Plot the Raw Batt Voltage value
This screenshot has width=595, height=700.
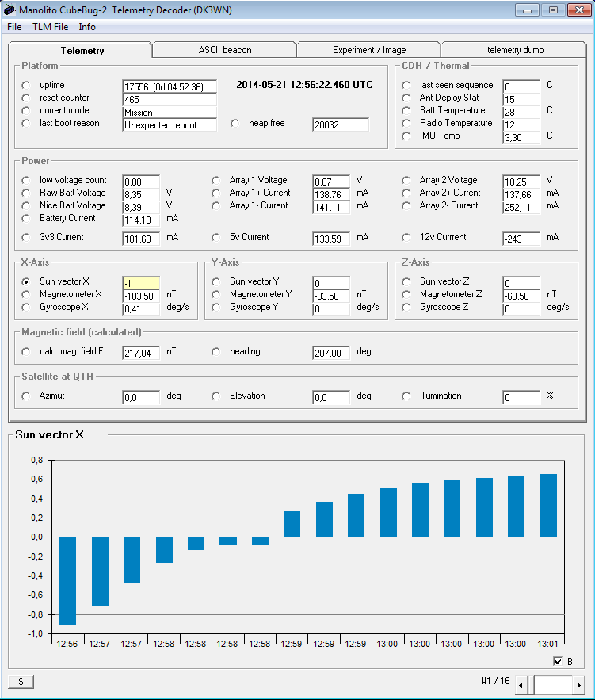(26, 193)
